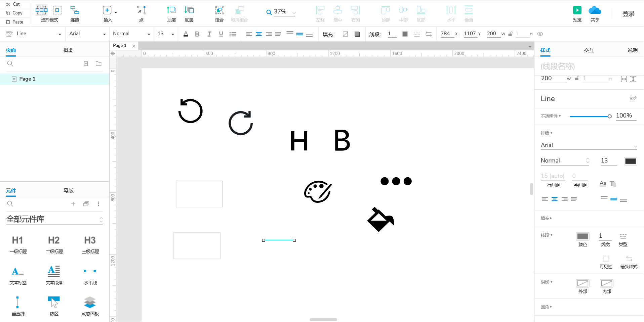Click the toolbar line color swatch

coord(405,34)
